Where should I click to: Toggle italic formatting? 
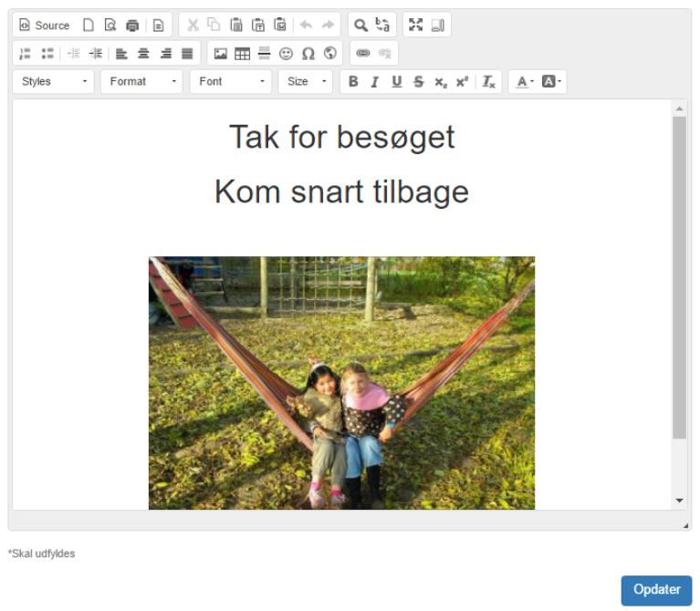pos(375,81)
